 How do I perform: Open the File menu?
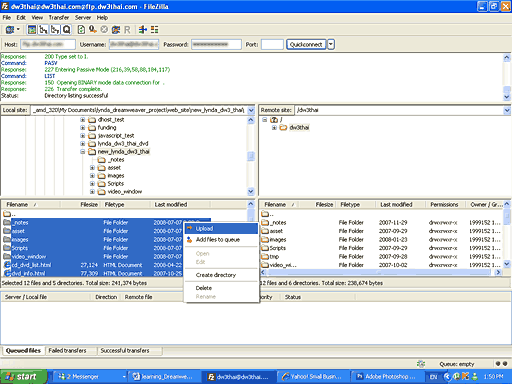point(7,18)
